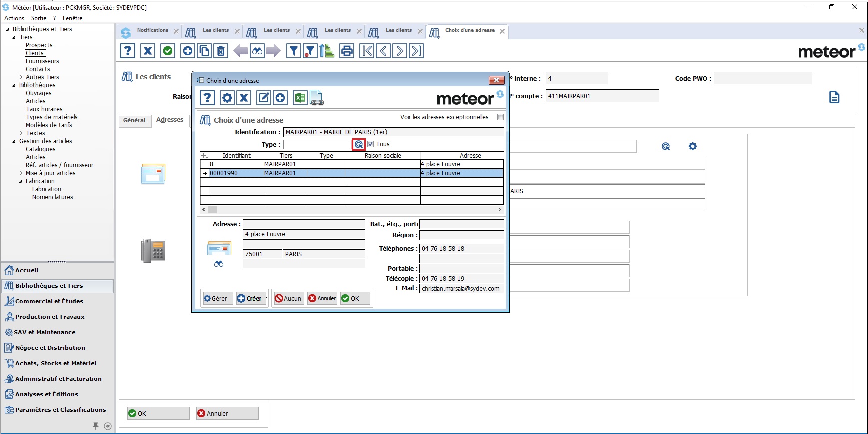This screenshot has width=868, height=434.
Task: Click the delete record trash icon
Action: pos(221,51)
